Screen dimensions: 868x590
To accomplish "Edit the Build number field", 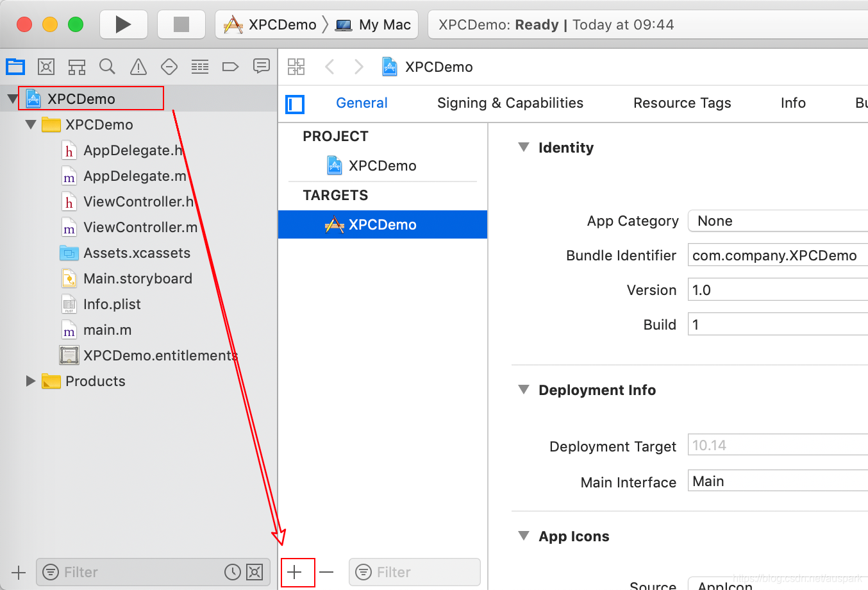I will (x=778, y=324).
